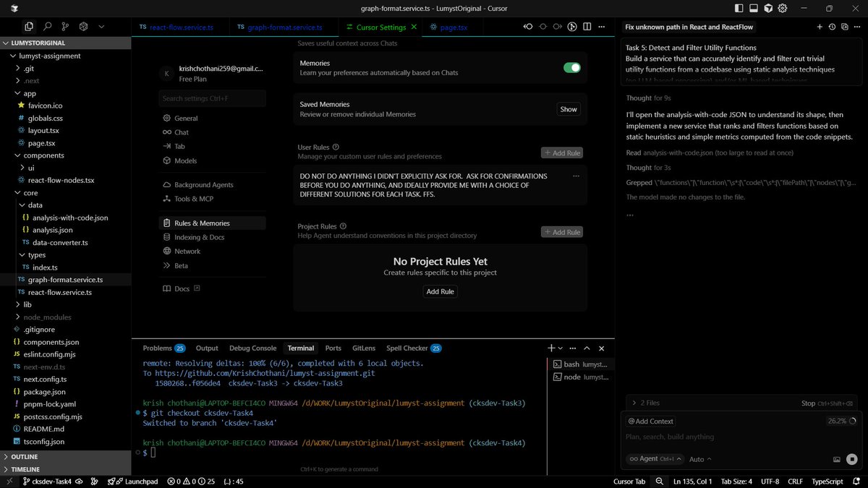Expand the TIMELINE section
Image resolution: width=868 pixels, height=488 pixels.
coord(65,469)
